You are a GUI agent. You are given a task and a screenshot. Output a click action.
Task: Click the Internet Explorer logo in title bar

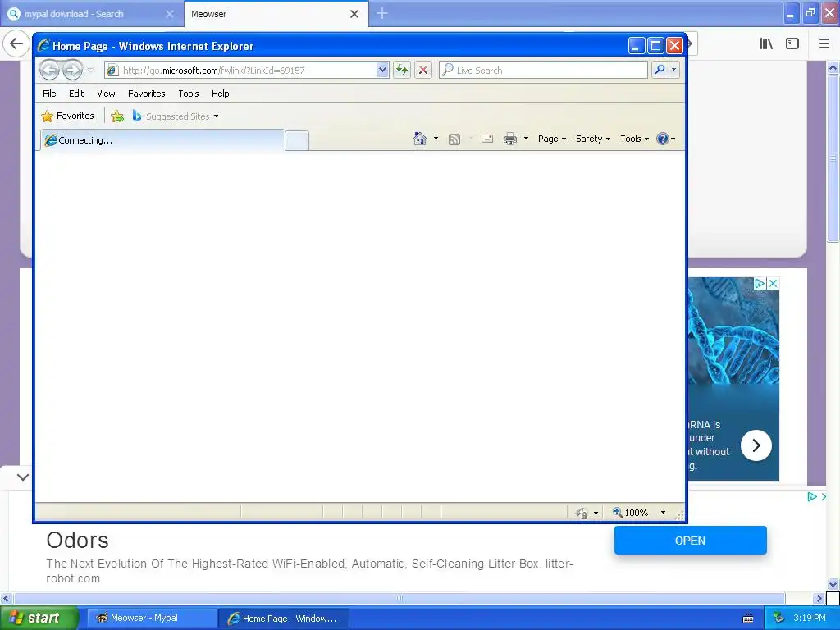tap(43, 46)
